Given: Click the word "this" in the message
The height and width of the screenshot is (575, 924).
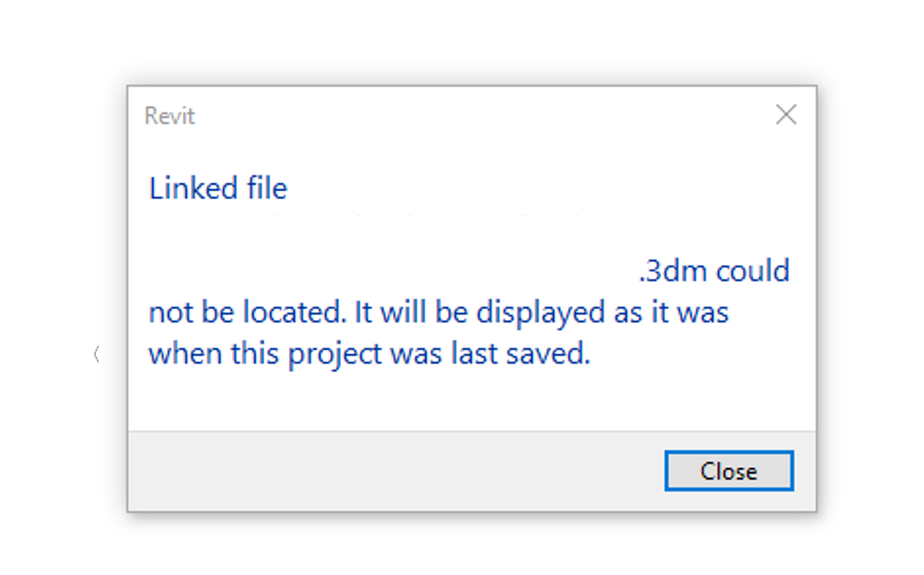Looking at the screenshot, I should point(255,354).
